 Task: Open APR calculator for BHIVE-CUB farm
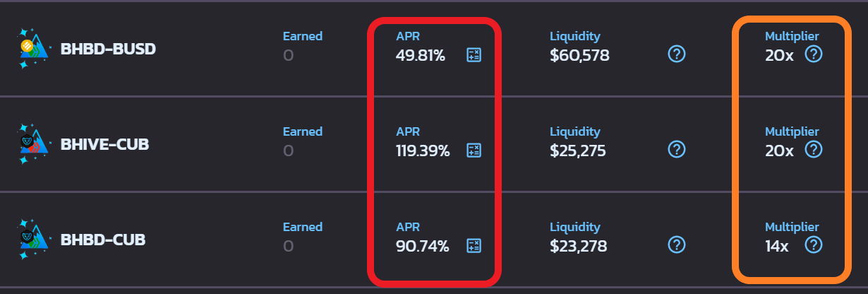click(x=474, y=151)
